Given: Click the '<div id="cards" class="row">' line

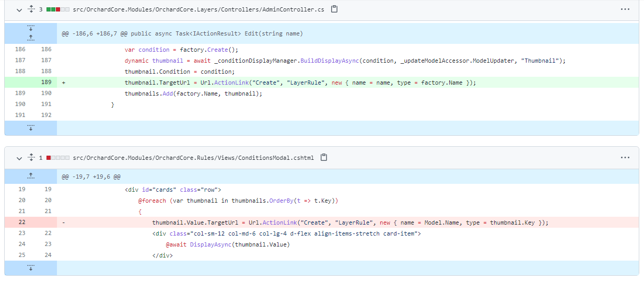Looking at the screenshot, I should click(173, 190).
